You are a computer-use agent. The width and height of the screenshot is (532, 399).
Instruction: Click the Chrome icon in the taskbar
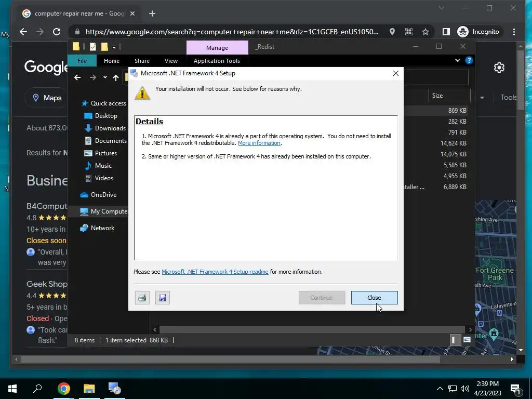(63, 389)
